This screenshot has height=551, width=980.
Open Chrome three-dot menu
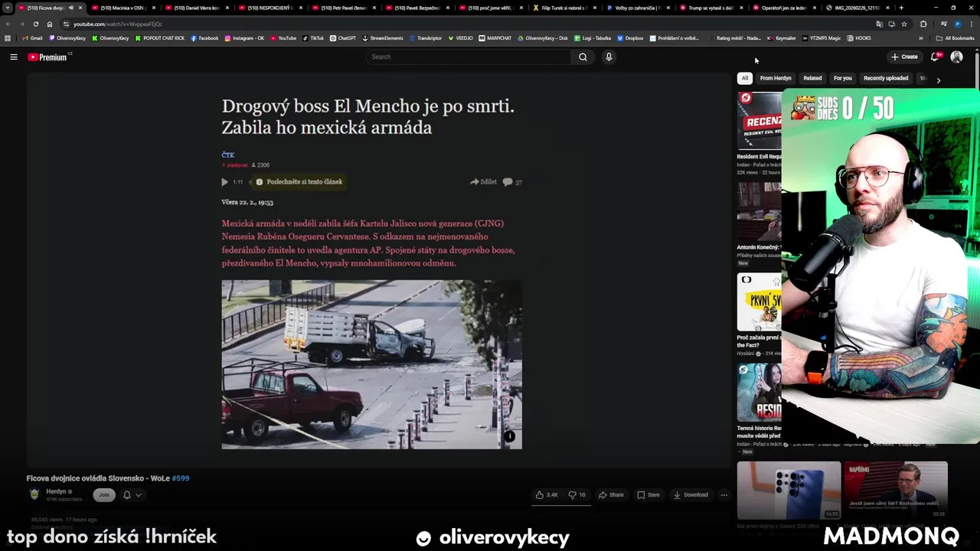click(971, 24)
